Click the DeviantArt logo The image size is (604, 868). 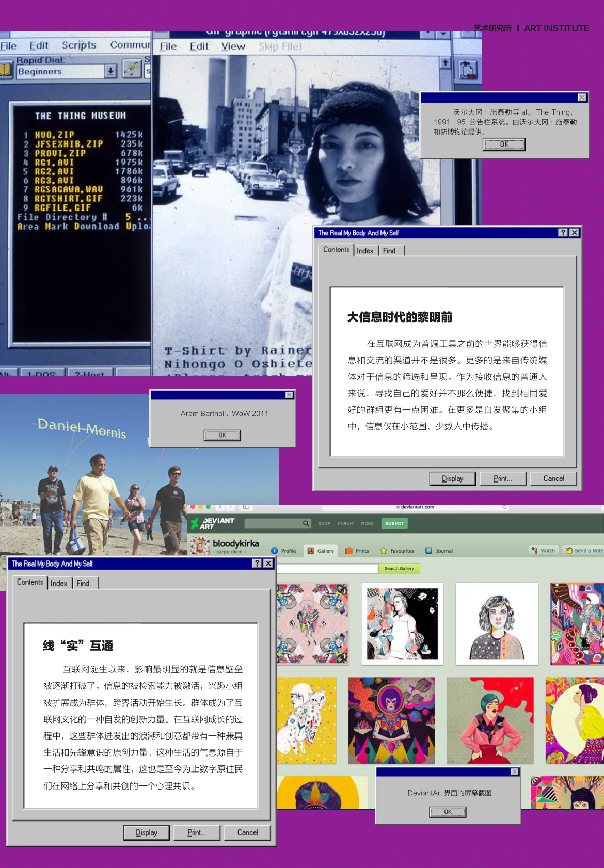point(213,523)
